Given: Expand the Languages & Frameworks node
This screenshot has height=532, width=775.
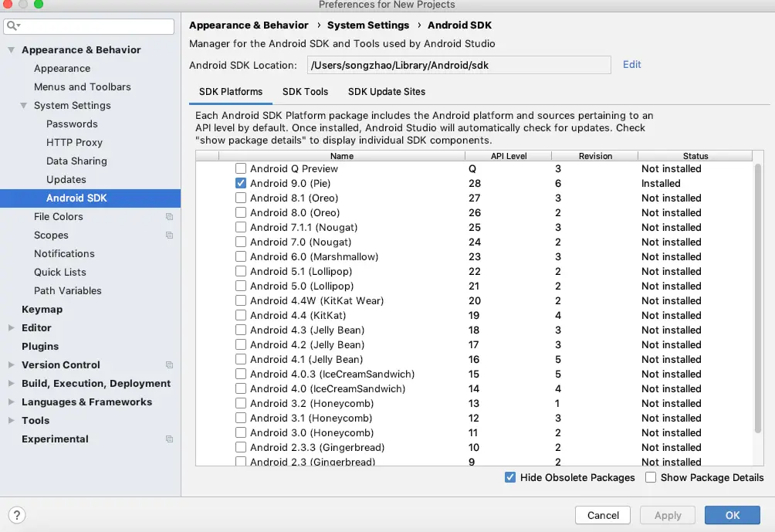Looking at the screenshot, I should 11,402.
